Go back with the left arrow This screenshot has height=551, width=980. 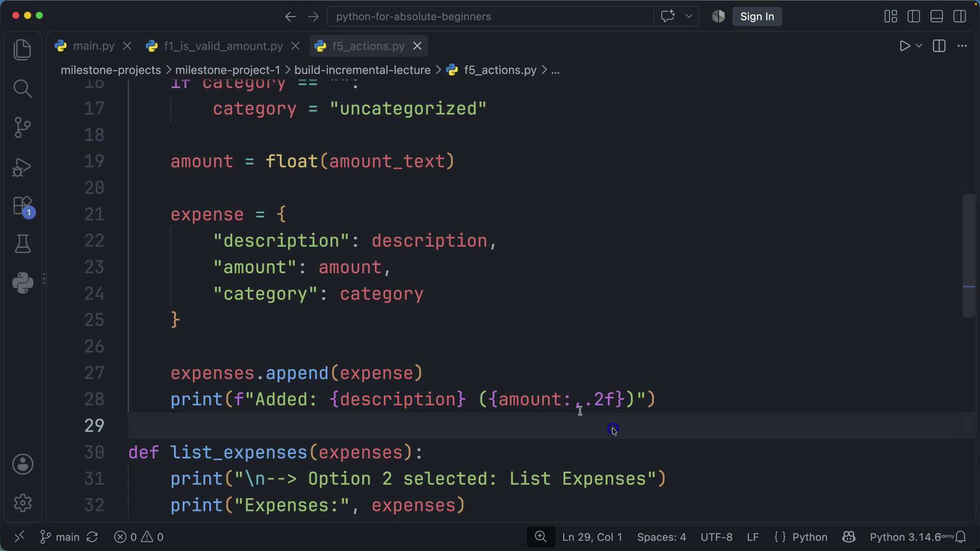click(290, 16)
